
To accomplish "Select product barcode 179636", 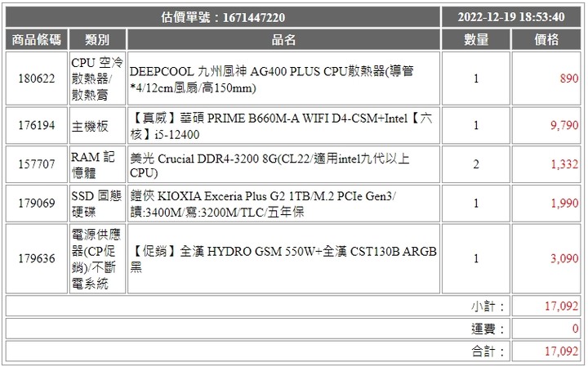I will pyautogui.click(x=37, y=258).
